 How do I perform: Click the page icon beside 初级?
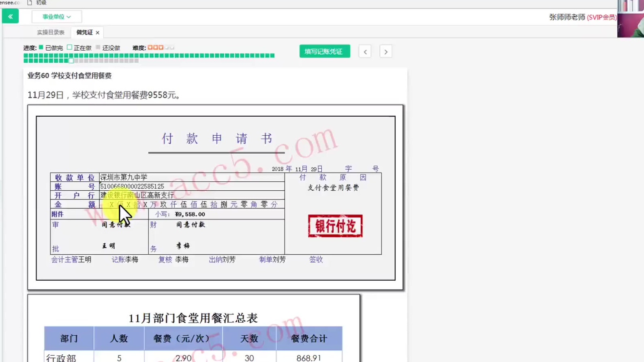[30, 2]
